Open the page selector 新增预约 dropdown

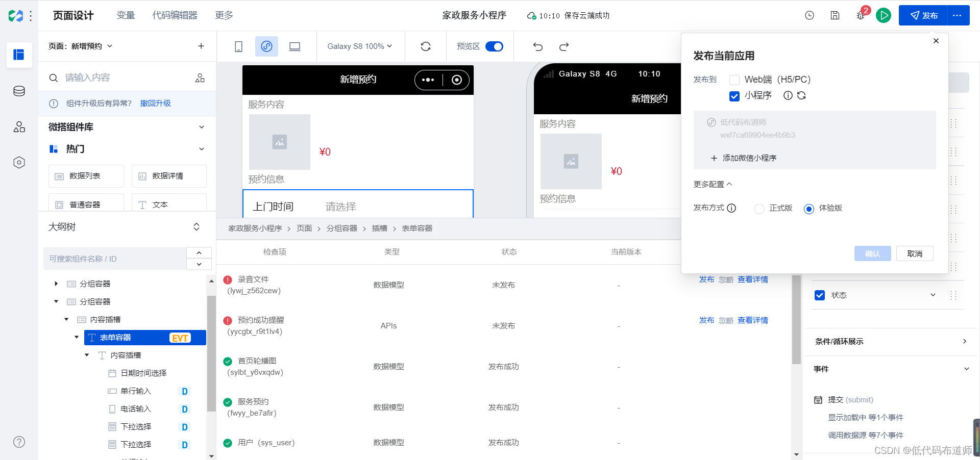pyautogui.click(x=81, y=46)
